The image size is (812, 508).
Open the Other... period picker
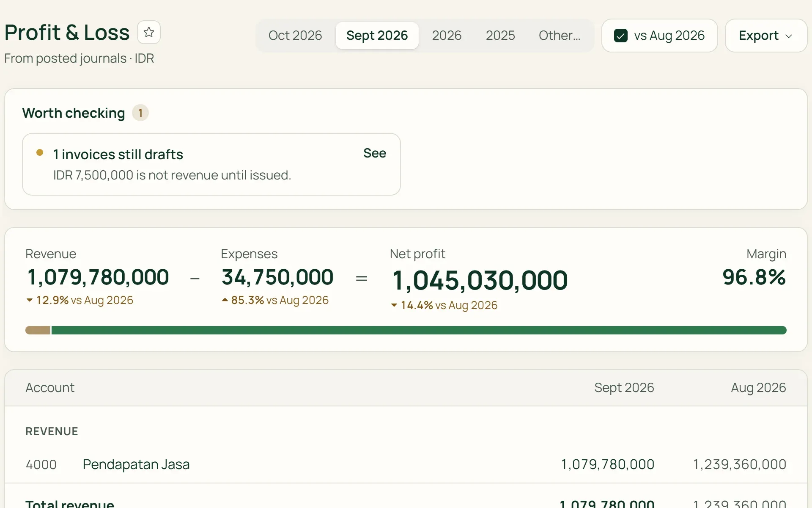(x=559, y=36)
